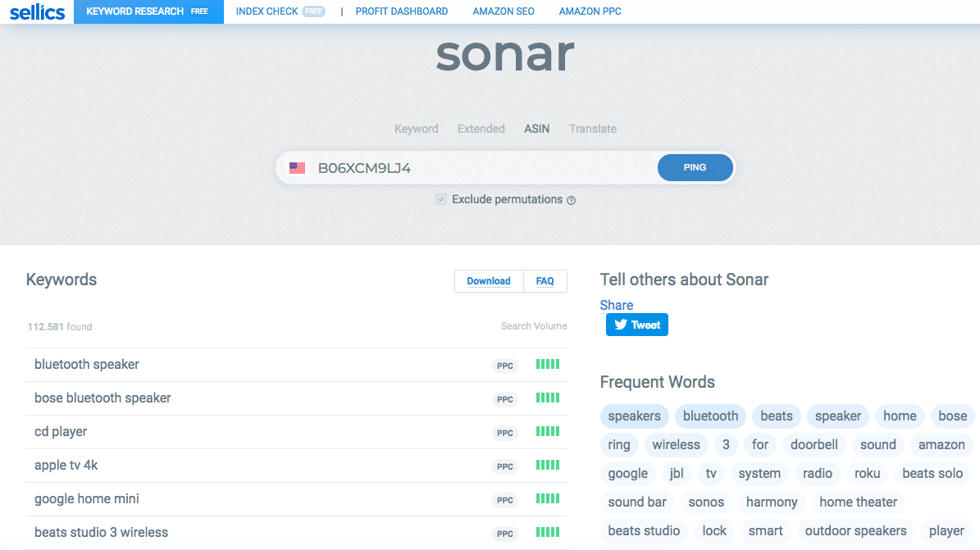980x550 pixels.
Task: Click the PPC badge for cd player
Action: tap(505, 433)
